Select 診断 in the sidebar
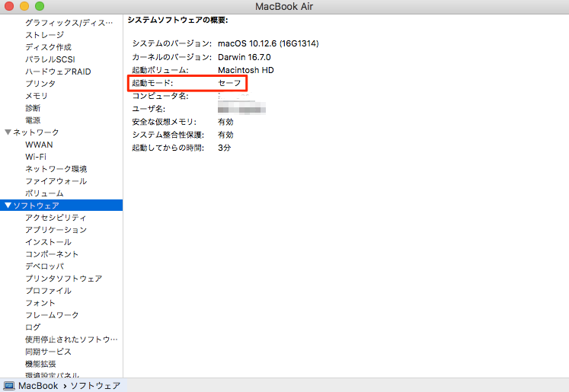The width and height of the screenshot is (569, 392). coord(33,108)
